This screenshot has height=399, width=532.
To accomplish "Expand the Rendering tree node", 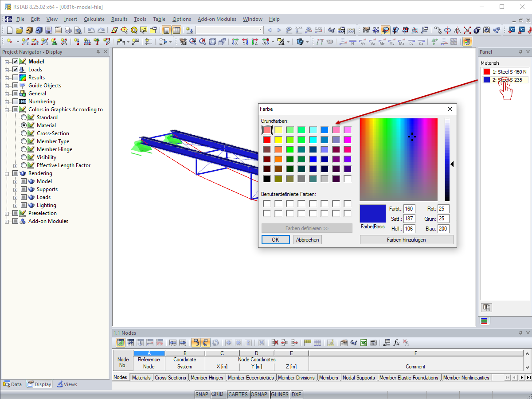I will (6, 173).
